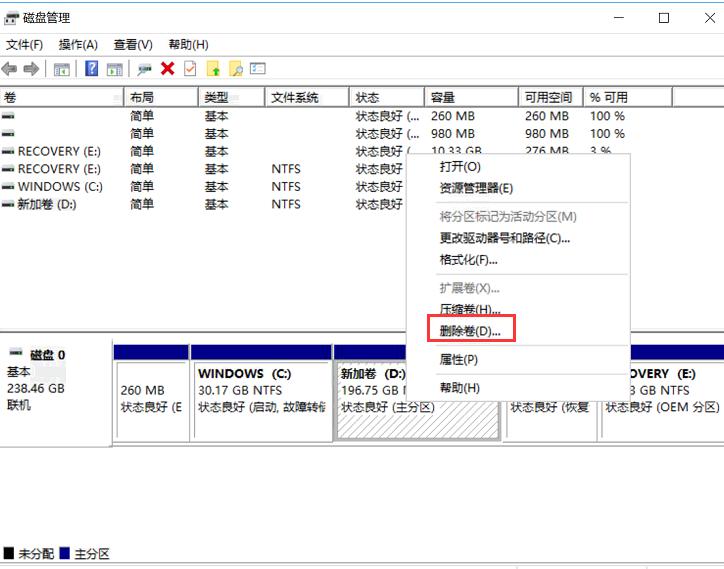Click the red X delete toolbar icon
Viewport: 724px width, 569px height.
[168, 69]
